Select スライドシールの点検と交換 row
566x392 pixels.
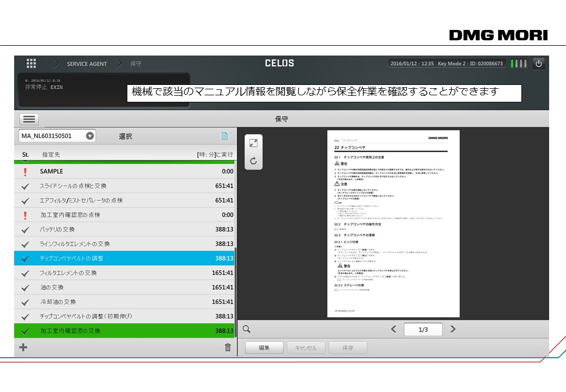click(125, 186)
